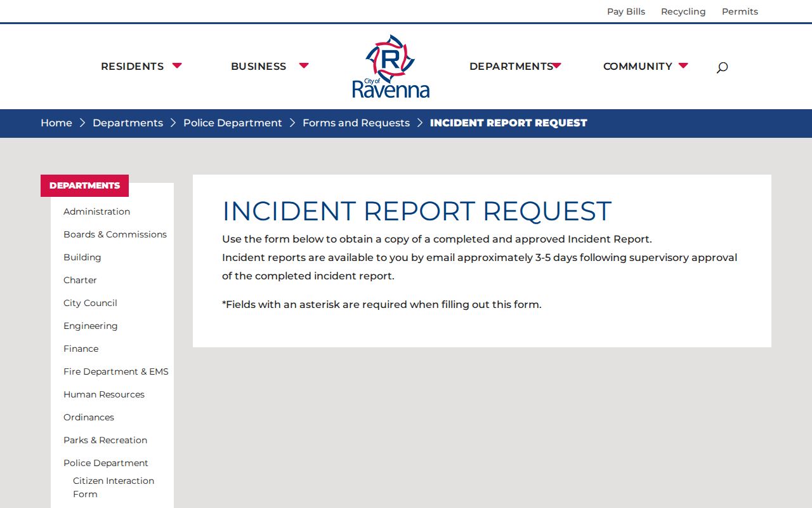Open Parks & Recreation in the sidebar

[105, 440]
